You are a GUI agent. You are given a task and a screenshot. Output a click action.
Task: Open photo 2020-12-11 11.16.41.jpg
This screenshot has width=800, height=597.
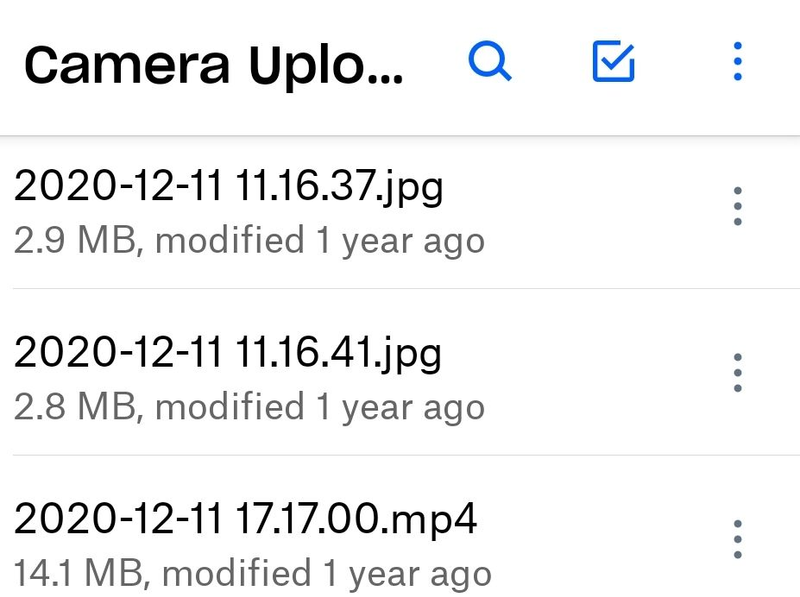[228, 353]
